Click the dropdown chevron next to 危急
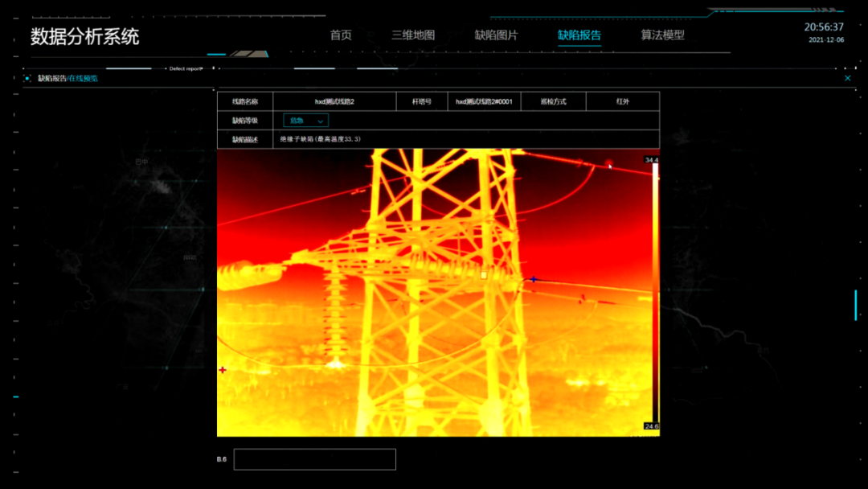 (x=321, y=121)
